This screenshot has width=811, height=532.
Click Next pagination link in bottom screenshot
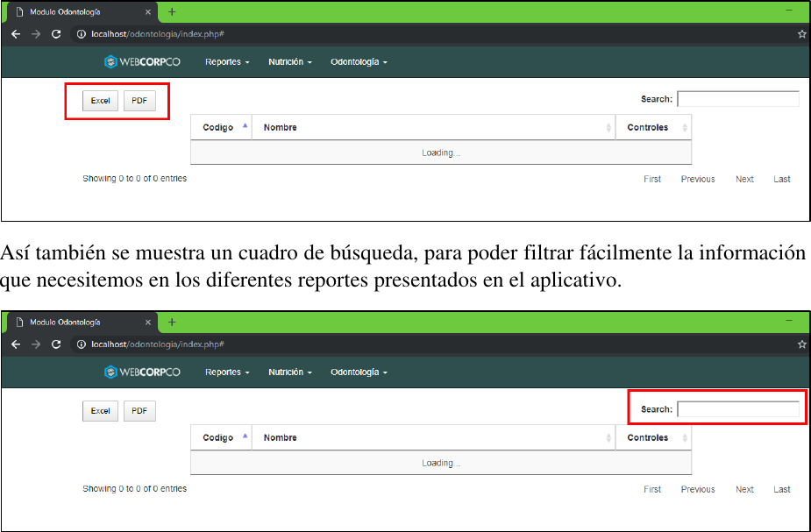point(744,489)
